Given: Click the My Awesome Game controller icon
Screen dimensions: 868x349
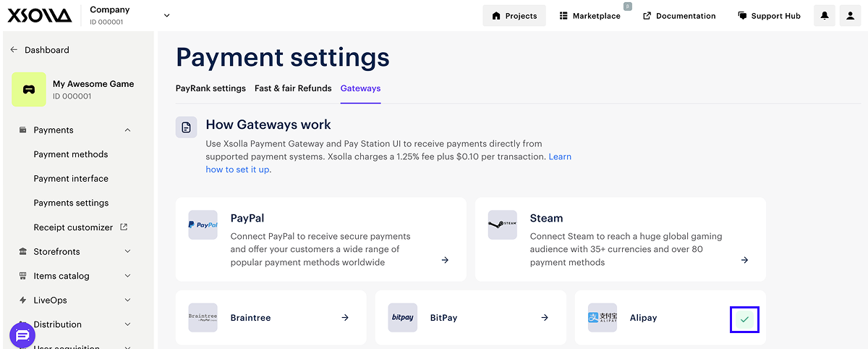Looking at the screenshot, I should pyautogui.click(x=29, y=90).
